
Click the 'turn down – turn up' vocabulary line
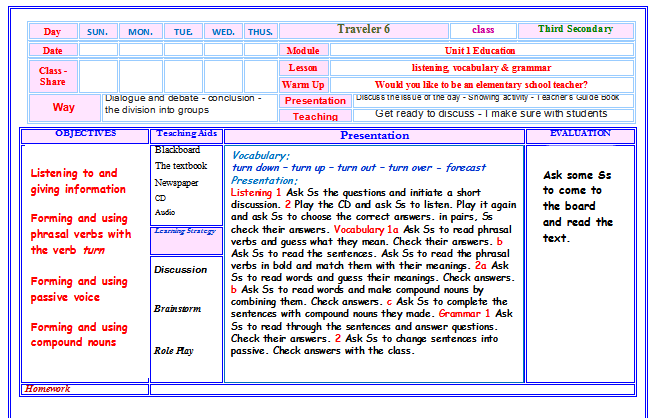(358, 168)
